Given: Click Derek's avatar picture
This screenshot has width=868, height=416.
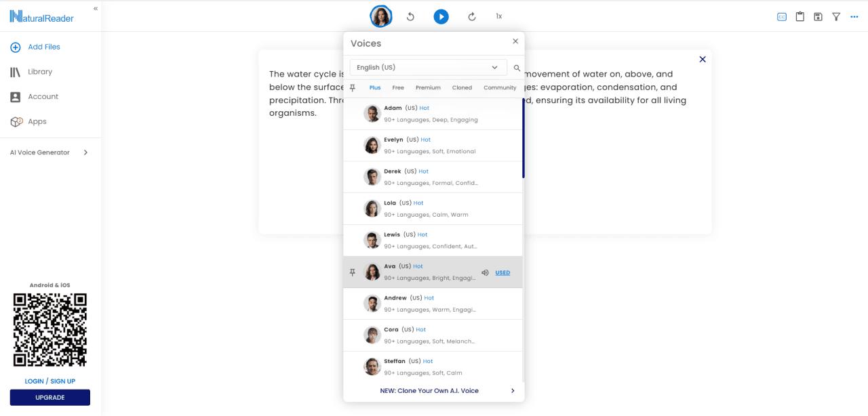Looking at the screenshot, I should (x=372, y=177).
